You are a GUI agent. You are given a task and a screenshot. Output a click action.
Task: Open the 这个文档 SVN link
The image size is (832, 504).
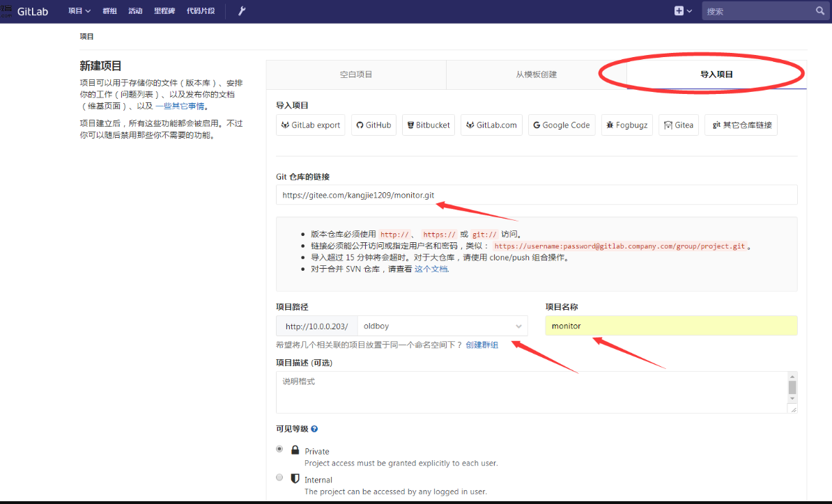[x=431, y=269]
